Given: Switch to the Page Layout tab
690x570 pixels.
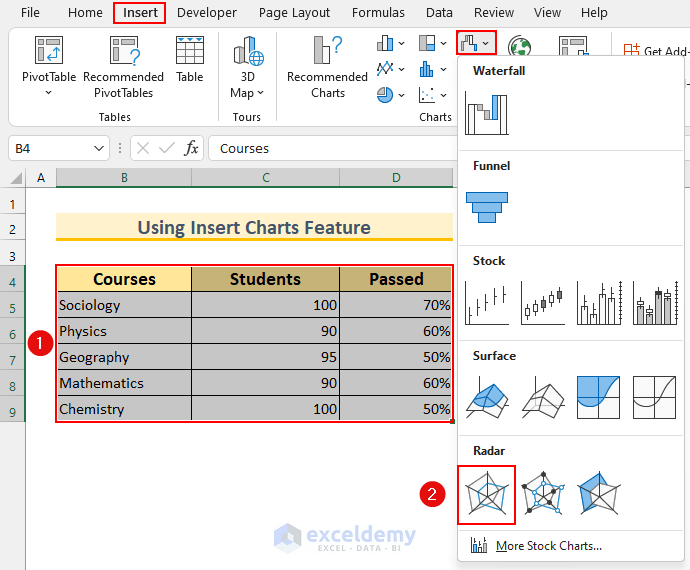Looking at the screenshot, I should coord(294,13).
